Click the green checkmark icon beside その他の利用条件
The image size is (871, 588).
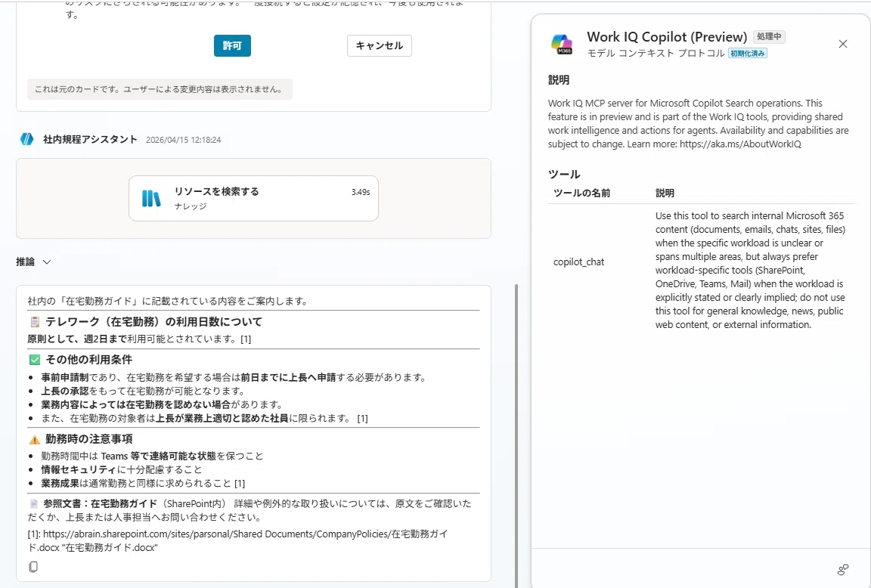[x=35, y=360]
